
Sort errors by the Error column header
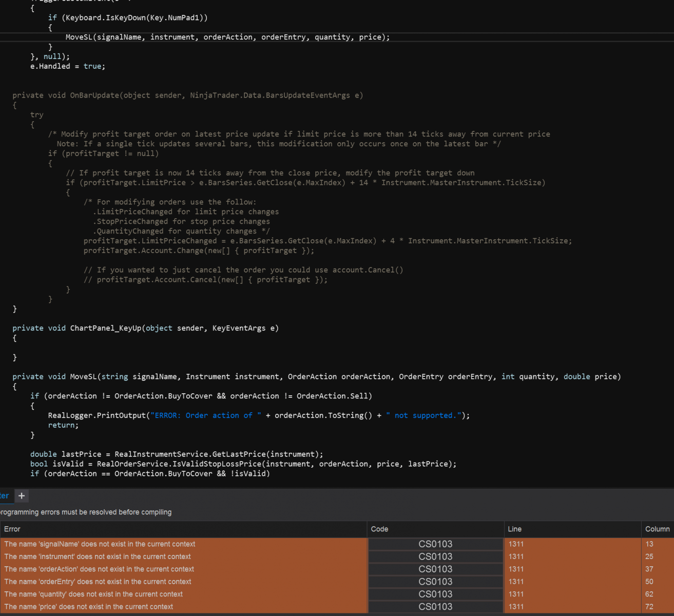[12, 529]
